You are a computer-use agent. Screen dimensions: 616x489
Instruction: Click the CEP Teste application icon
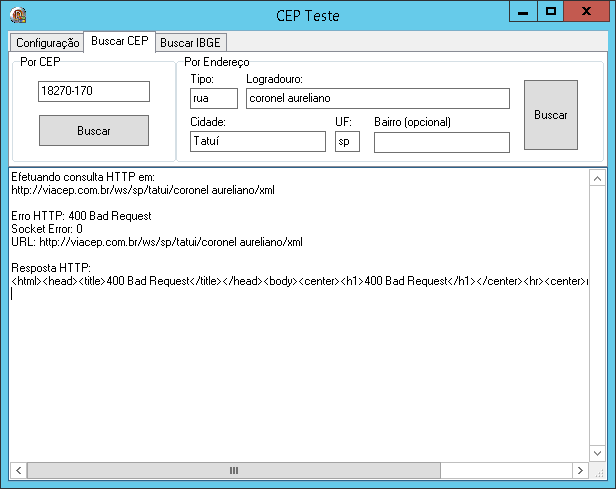[18, 15]
